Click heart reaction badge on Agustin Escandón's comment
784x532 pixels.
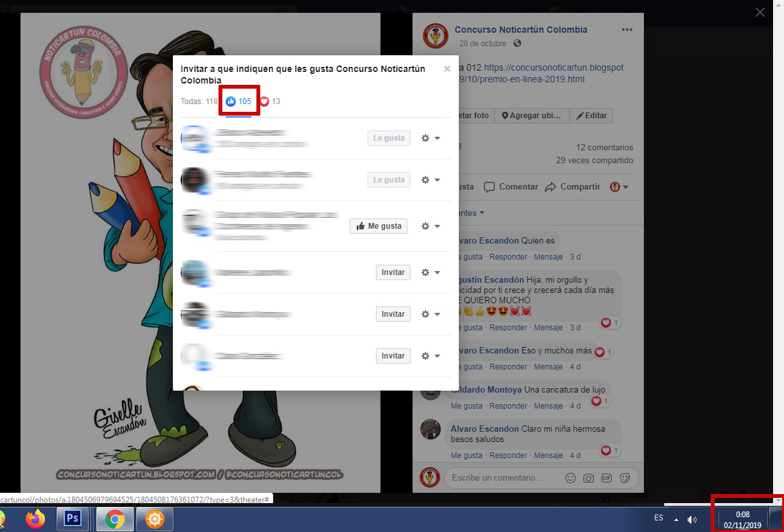609,323
